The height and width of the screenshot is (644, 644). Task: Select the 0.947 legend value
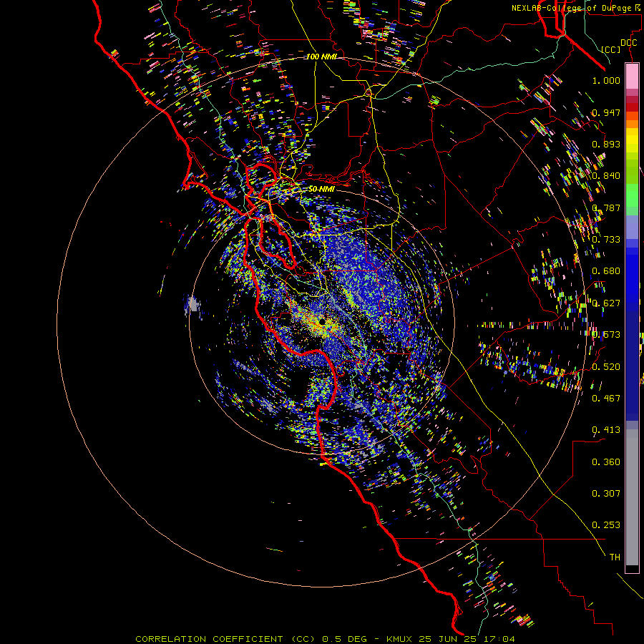click(606, 112)
